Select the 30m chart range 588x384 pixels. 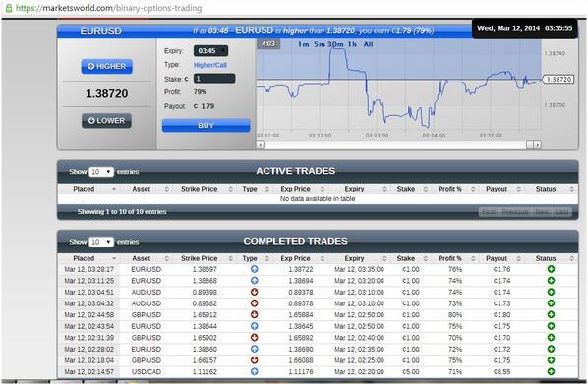335,44
